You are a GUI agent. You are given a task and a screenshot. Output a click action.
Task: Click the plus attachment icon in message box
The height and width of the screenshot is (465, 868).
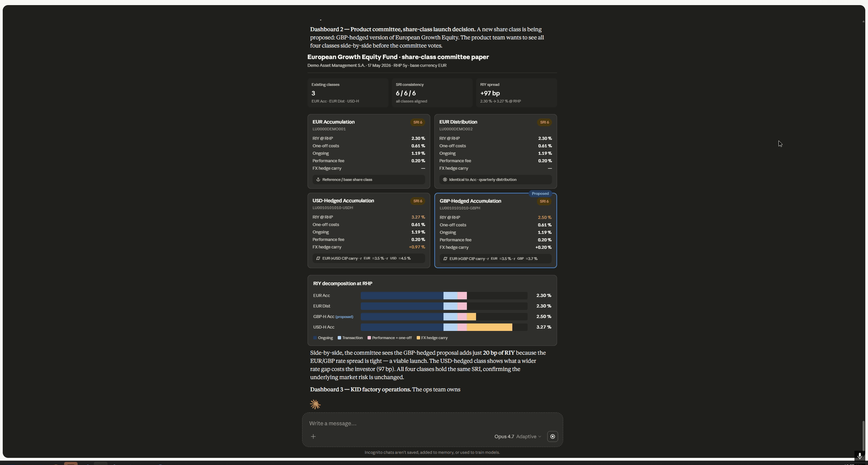313,436
